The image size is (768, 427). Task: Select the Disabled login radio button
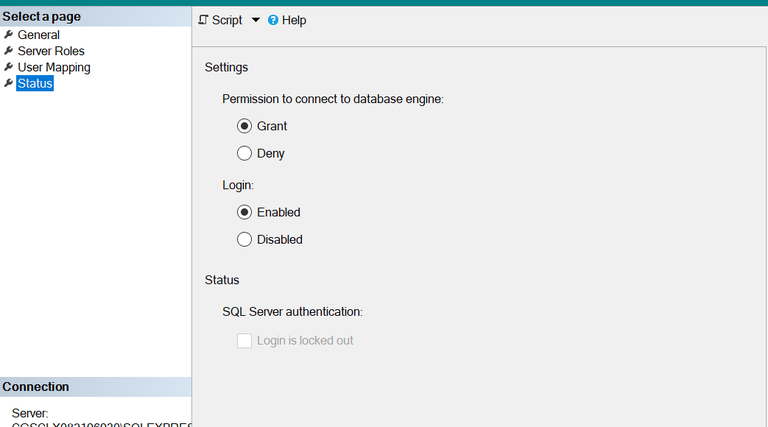tap(244, 239)
